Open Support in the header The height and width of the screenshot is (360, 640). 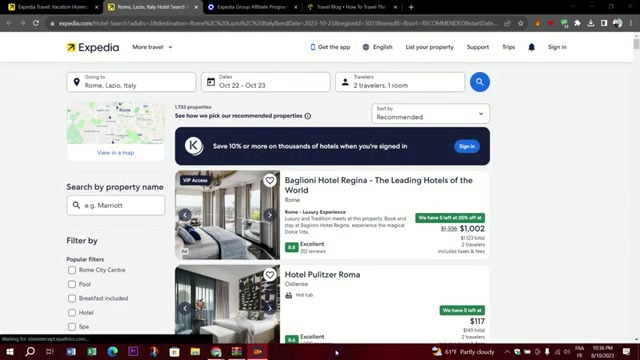[478, 47]
